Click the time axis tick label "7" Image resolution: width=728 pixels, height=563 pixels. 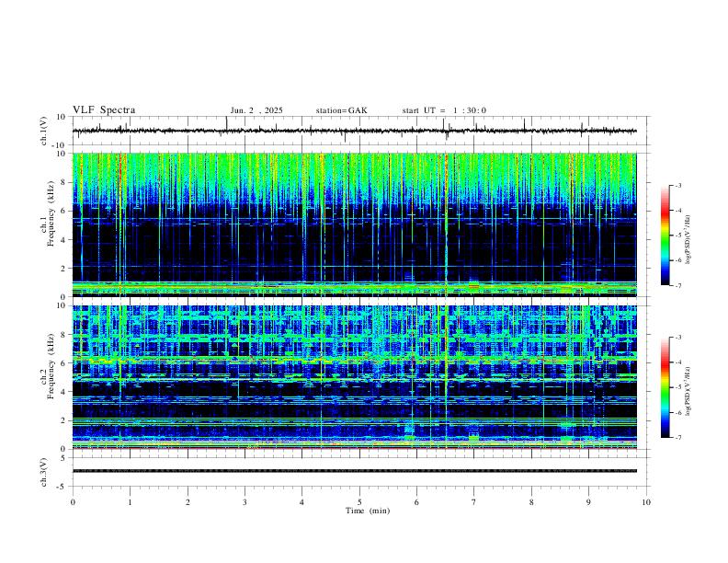click(474, 502)
